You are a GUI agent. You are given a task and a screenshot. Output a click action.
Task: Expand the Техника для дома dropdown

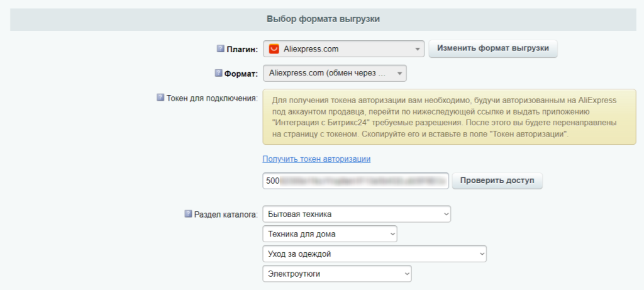pyautogui.click(x=330, y=234)
